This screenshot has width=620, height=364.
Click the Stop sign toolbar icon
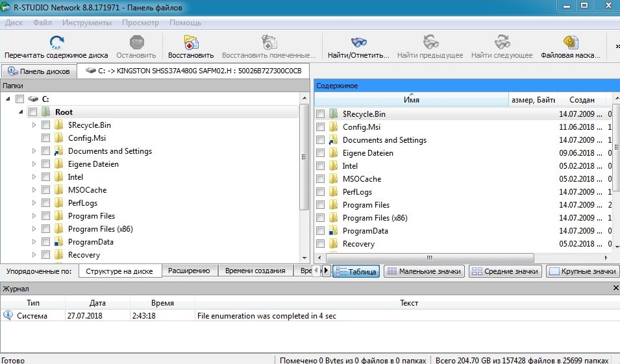[x=137, y=42]
